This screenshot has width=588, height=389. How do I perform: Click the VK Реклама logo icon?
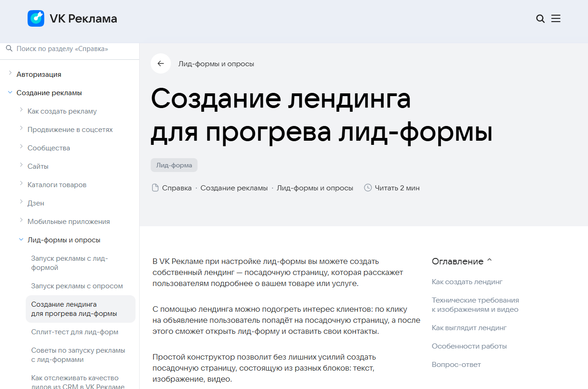[36, 18]
